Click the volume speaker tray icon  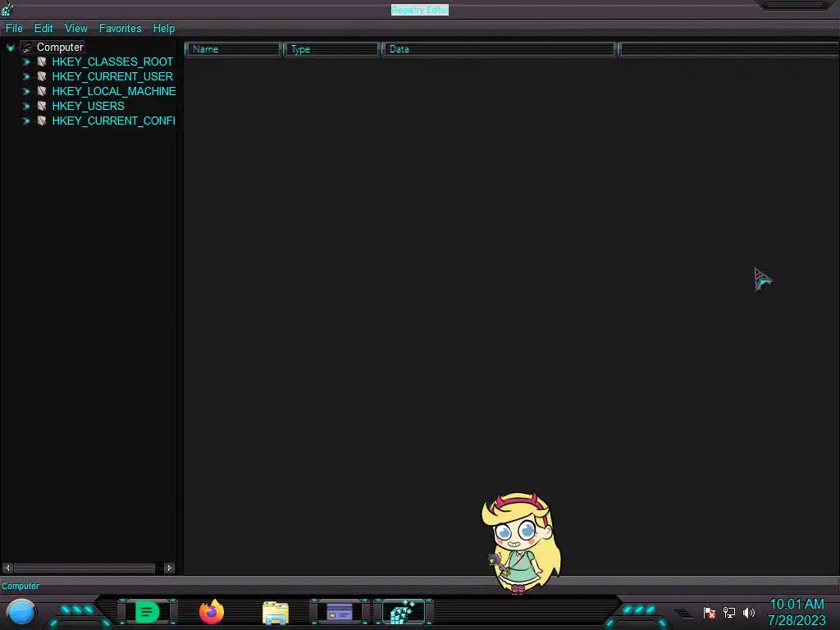coord(749,612)
